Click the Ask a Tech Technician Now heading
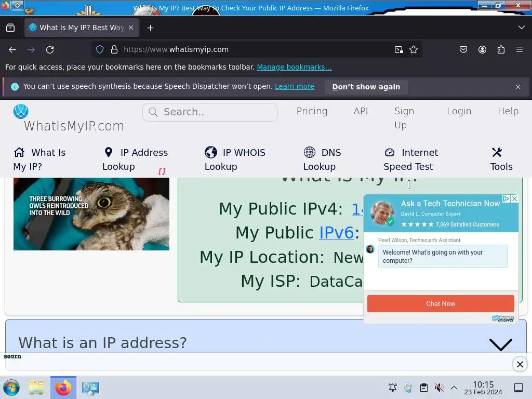 tap(450, 204)
